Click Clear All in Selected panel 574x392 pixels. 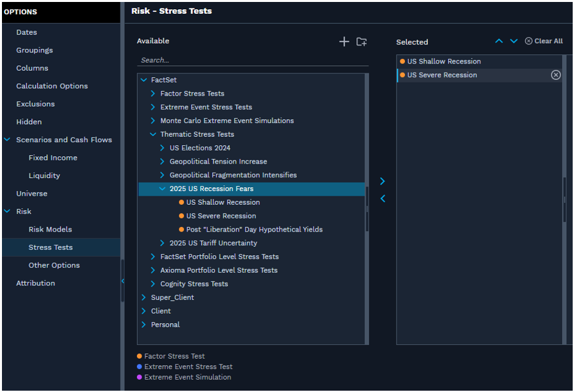point(544,41)
